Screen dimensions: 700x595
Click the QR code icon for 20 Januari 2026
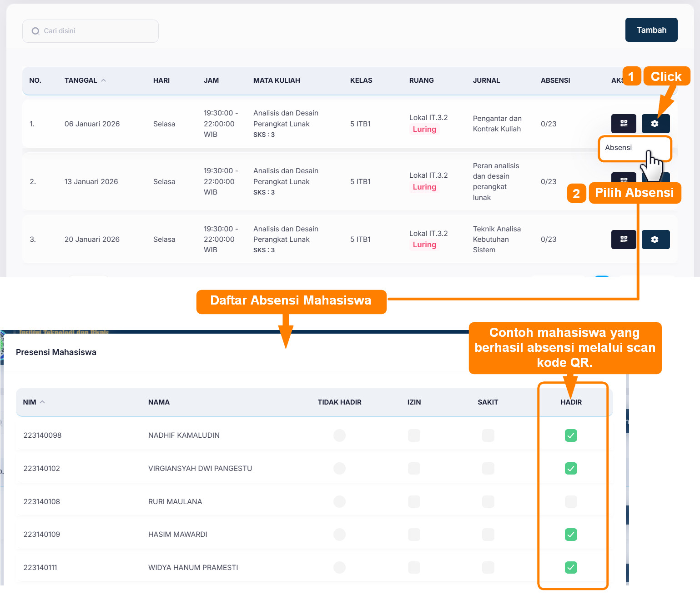point(624,240)
